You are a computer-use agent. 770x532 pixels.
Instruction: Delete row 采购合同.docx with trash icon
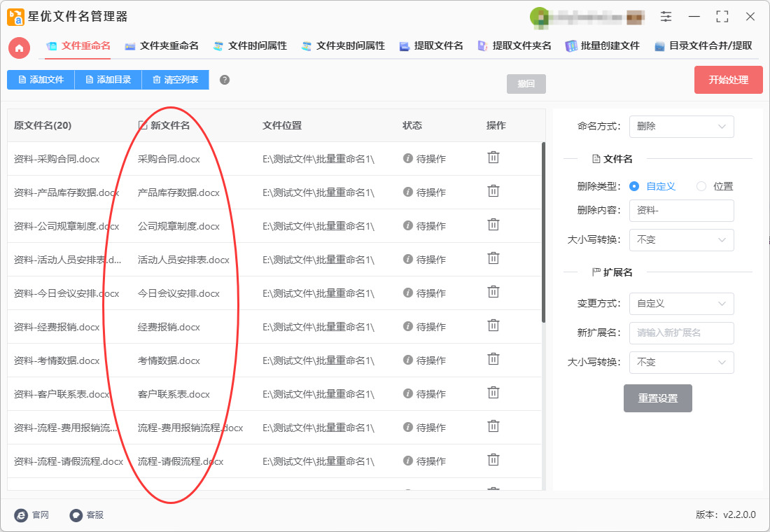pyautogui.click(x=493, y=157)
